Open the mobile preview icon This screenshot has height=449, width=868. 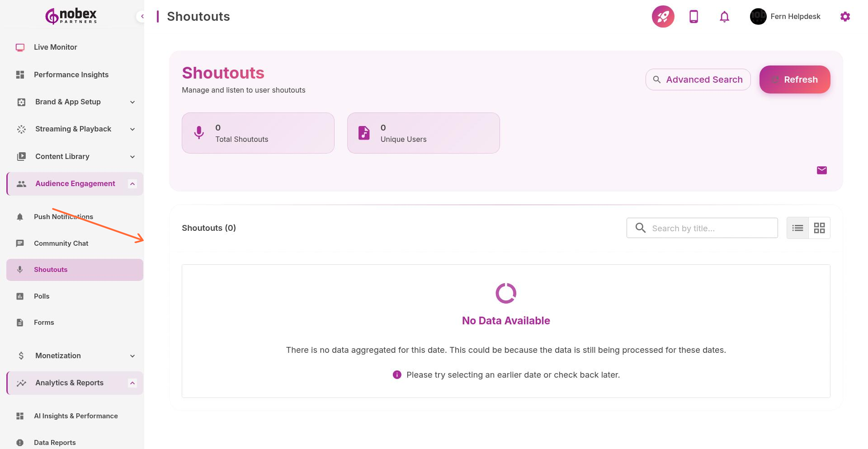coord(693,16)
